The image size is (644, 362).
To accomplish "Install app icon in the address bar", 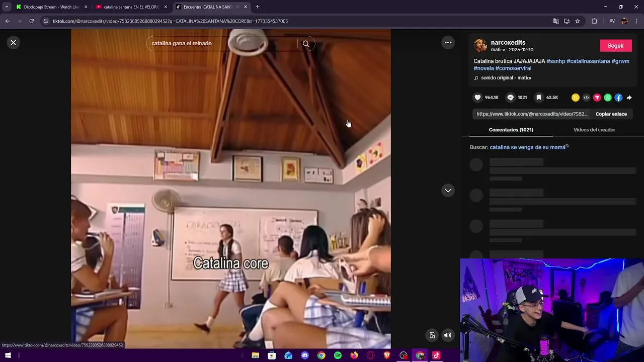I will tap(567, 21).
